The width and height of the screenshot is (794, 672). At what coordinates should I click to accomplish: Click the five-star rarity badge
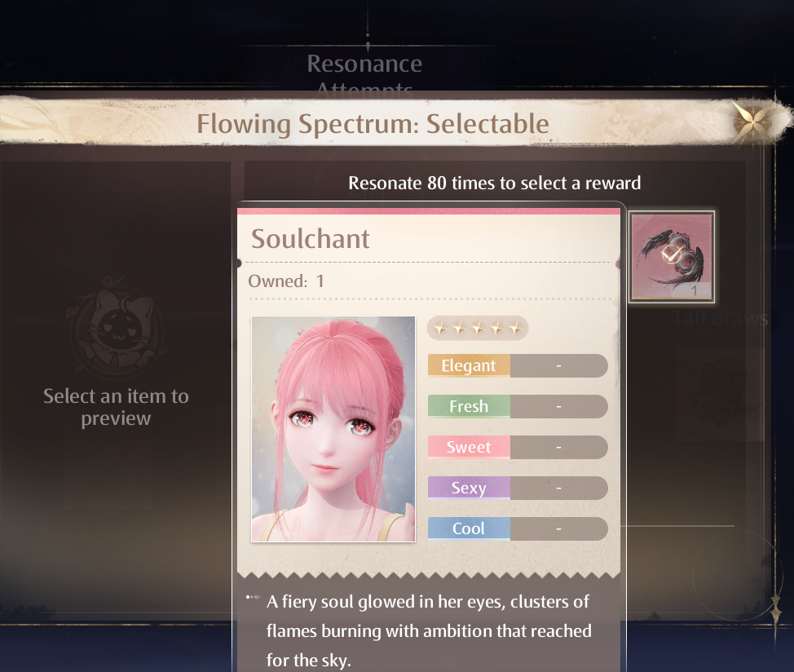tap(478, 329)
